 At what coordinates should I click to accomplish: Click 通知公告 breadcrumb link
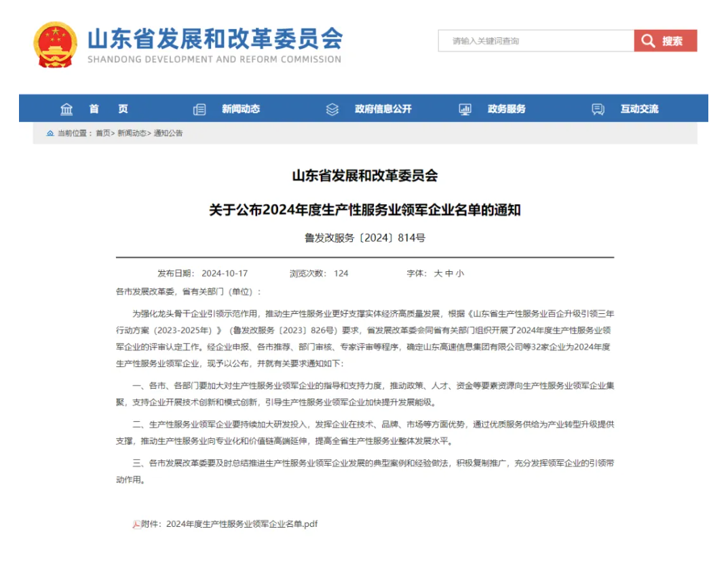168,134
